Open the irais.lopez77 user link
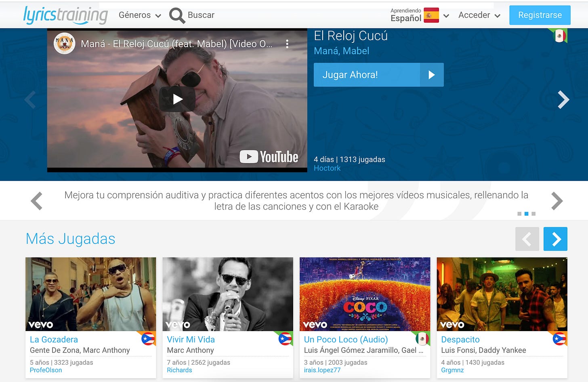Screen dimensions: 588x382 coord(322,370)
